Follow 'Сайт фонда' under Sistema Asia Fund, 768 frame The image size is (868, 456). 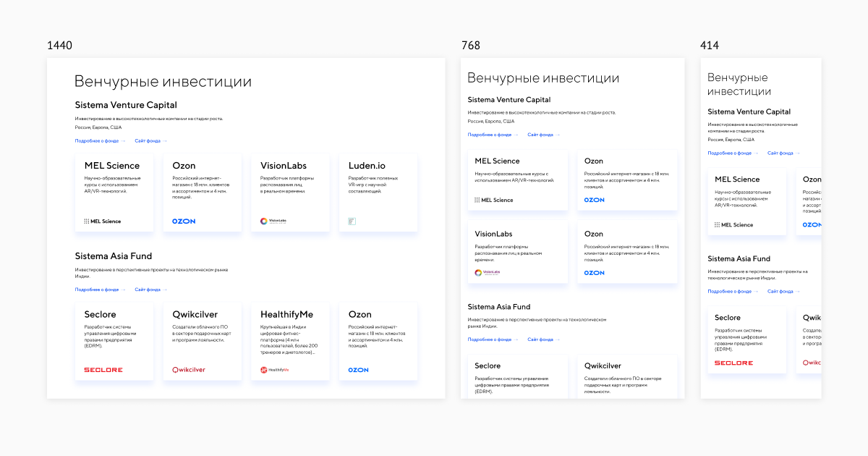click(x=544, y=339)
